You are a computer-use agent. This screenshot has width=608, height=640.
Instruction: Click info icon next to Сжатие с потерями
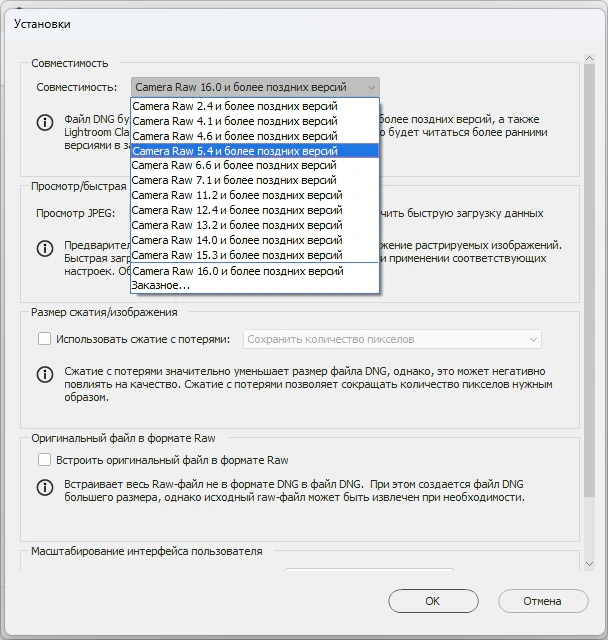tap(45, 374)
